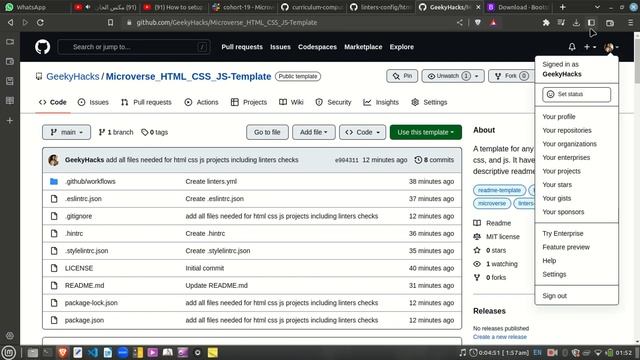Click the GeekyHacks owner link
Screen dimensions: 640x360
[x=73, y=77]
